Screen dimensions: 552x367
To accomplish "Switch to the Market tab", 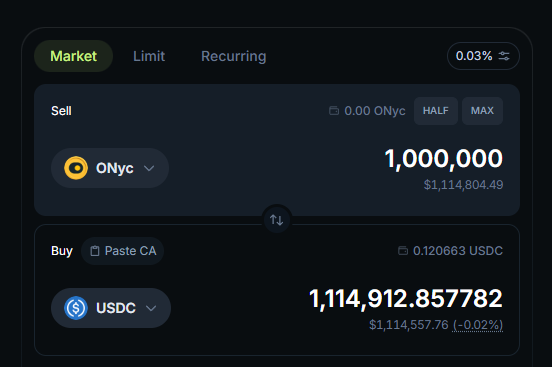I will pos(74,56).
